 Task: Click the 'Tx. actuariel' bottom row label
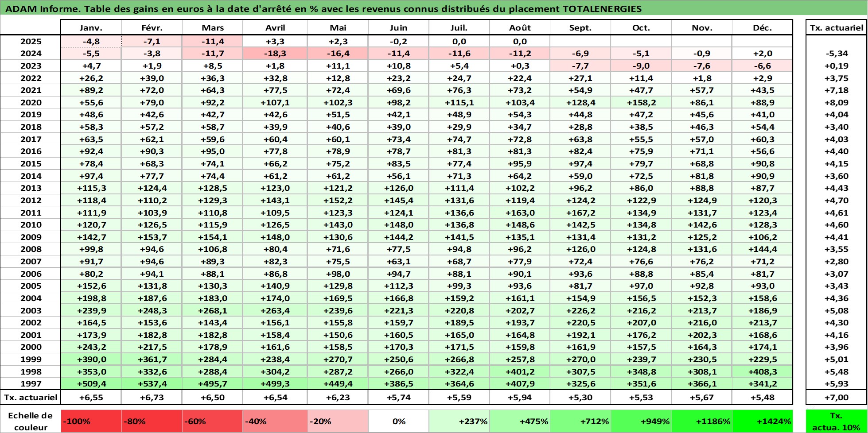(31, 397)
